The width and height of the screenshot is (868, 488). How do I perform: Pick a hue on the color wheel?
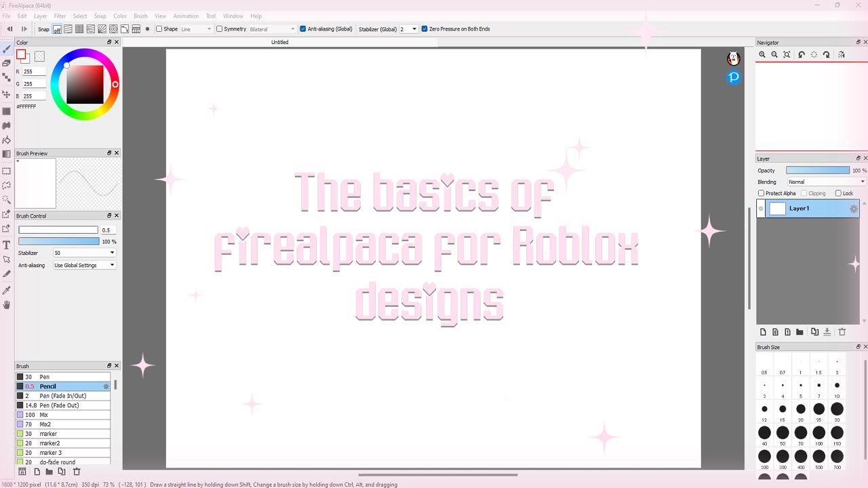tap(85, 85)
